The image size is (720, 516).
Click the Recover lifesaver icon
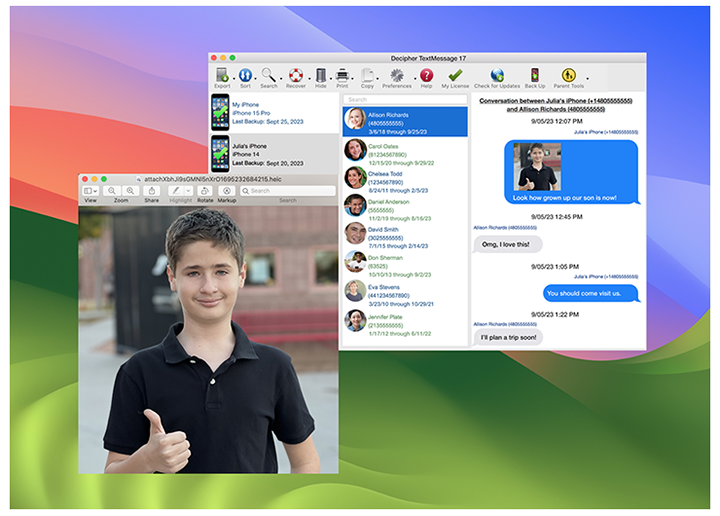point(296,75)
